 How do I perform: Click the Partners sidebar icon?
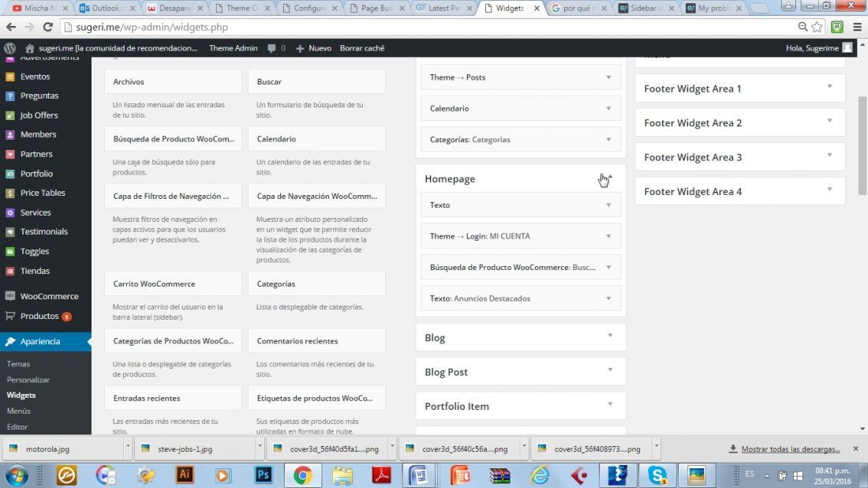[10, 154]
